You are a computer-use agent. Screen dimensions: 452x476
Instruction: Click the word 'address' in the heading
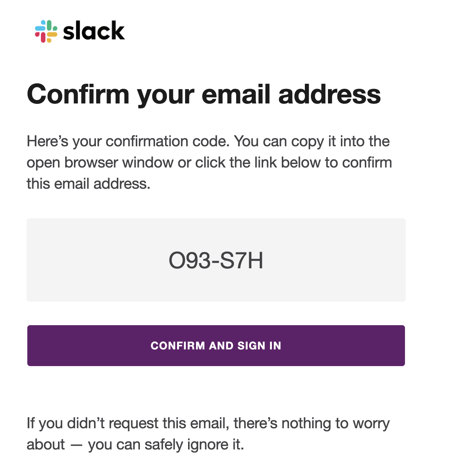point(330,94)
